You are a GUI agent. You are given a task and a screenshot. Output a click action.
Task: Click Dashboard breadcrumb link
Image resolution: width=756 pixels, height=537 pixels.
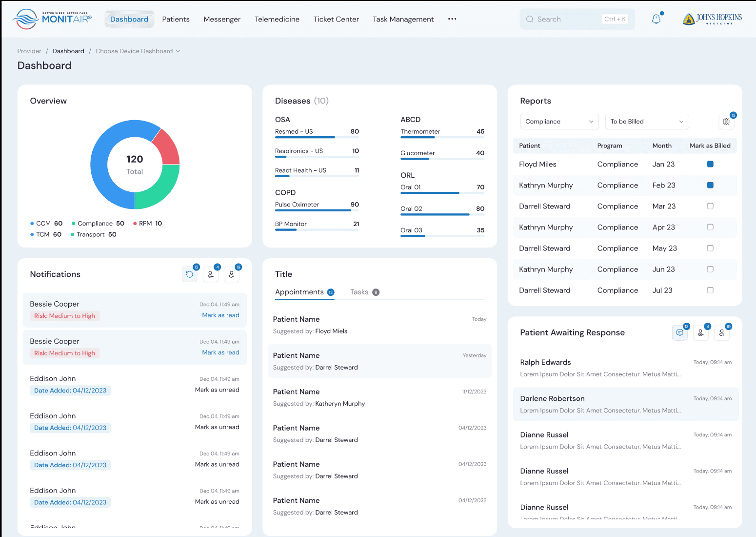coord(68,51)
